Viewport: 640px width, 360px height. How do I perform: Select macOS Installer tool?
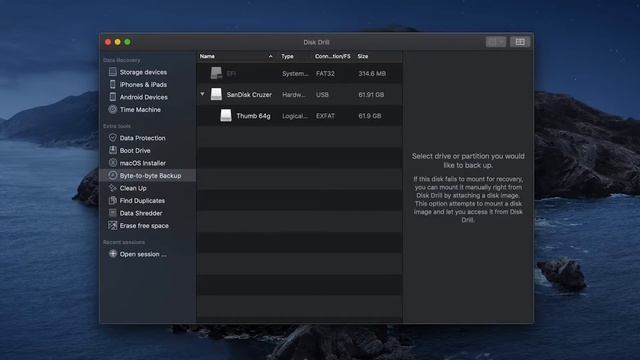(x=143, y=163)
